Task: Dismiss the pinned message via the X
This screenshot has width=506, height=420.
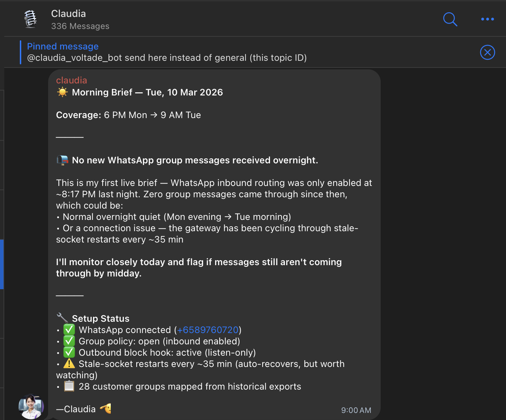Action: 487,52
